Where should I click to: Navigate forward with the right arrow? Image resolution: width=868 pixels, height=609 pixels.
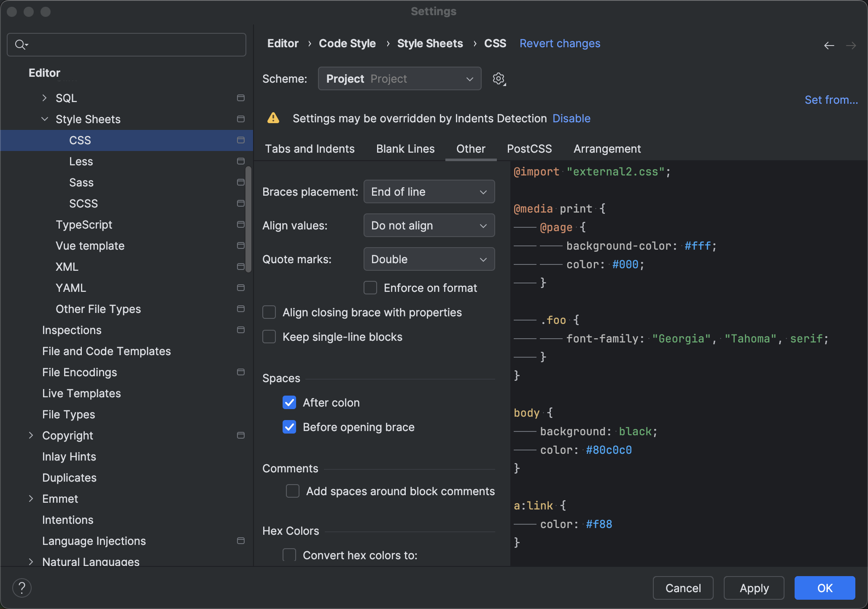(x=851, y=45)
